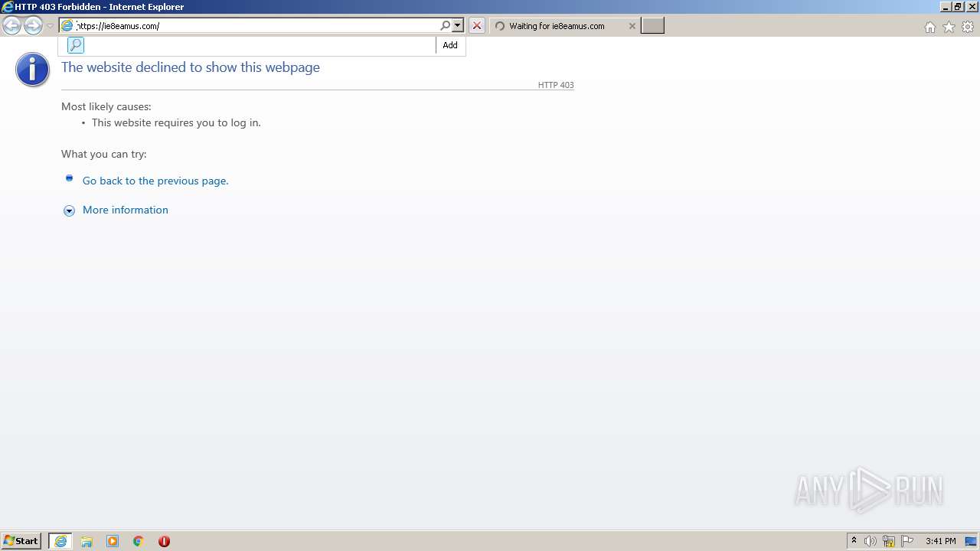Open a new tab
The image size is (980, 551).
[x=652, y=26]
